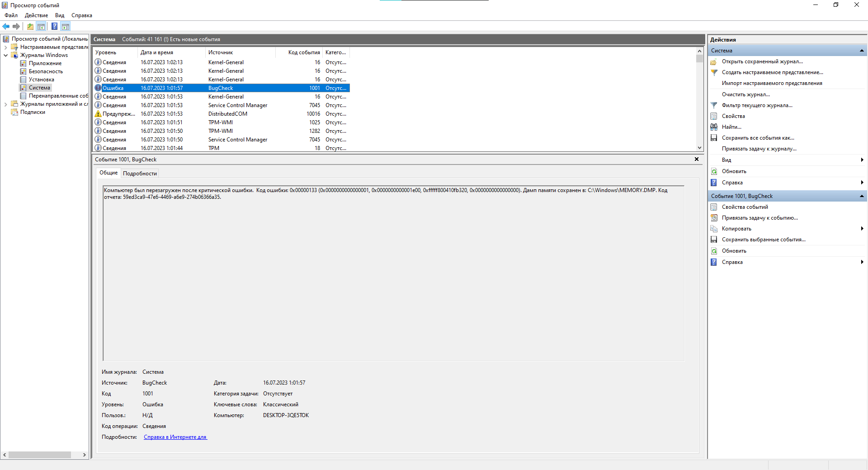Collapse the Система section in Действия pane
The height and width of the screenshot is (470, 868).
pos(862,51)
